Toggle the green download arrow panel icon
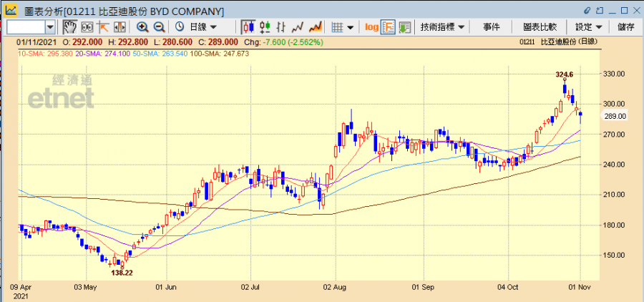This screenshot has height=302, width=644. [404, 26]
